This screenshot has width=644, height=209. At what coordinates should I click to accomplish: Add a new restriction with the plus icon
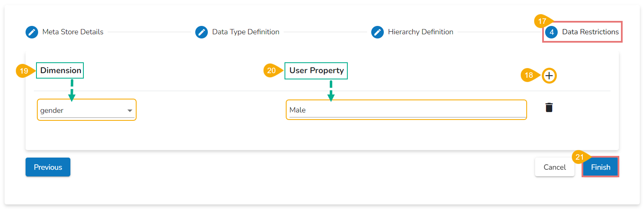(x=549, y=76)
